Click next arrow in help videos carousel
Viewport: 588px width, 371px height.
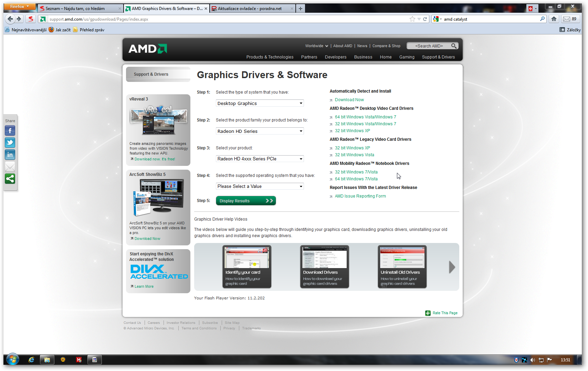coord(452,267)
